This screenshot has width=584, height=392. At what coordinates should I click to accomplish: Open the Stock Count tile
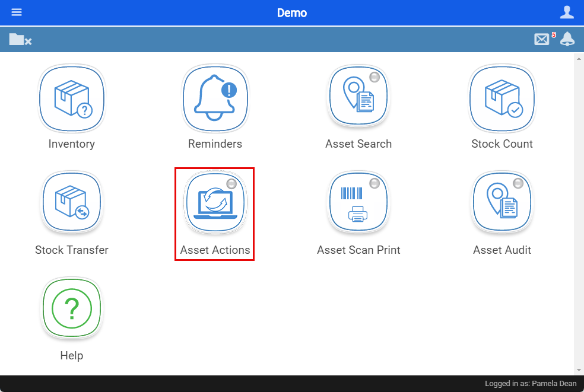click(502, 98)
